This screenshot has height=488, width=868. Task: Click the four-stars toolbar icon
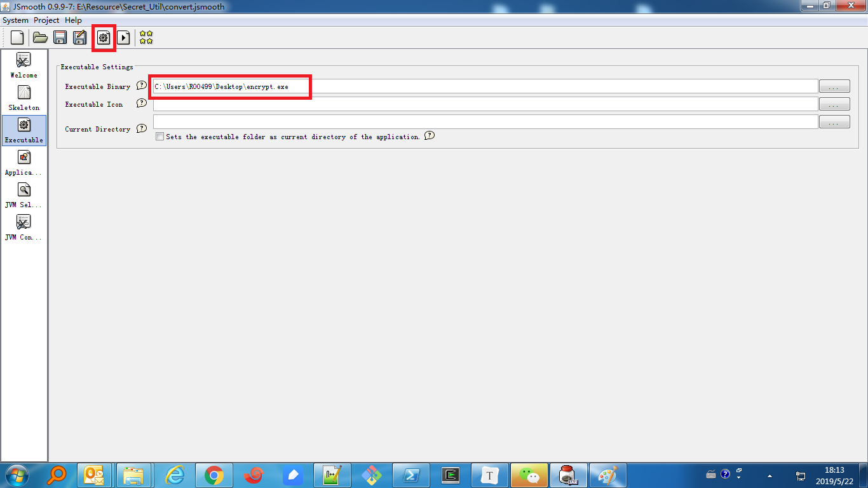pyautogui.click(x=146, y=38)
